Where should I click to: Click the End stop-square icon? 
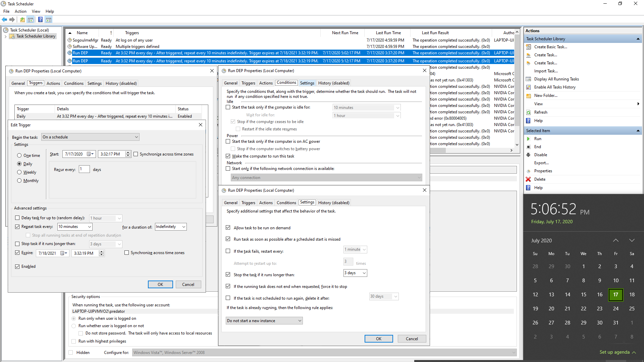coord(529,147)
